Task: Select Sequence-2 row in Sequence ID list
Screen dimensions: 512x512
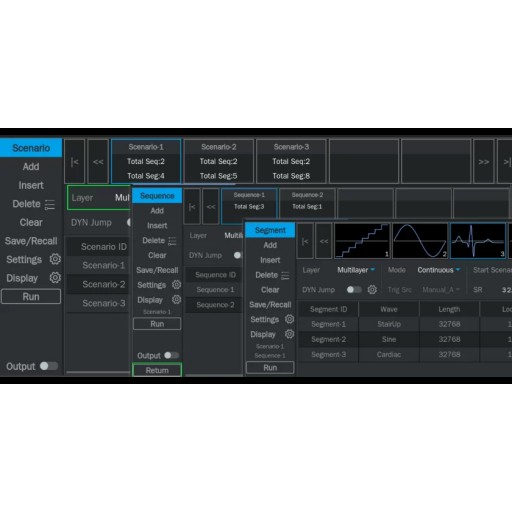Action: (214, 305)
